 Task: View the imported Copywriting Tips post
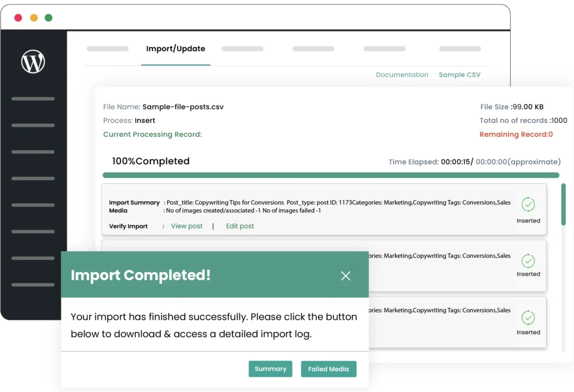point(186,225)
